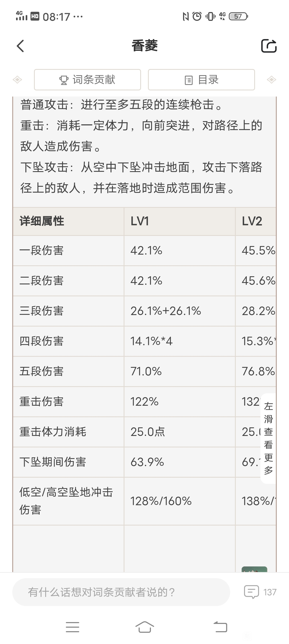Viewport: 289px width, 644px height.
Task: Open the 词条贡献 button
Action: click(88, 80)
